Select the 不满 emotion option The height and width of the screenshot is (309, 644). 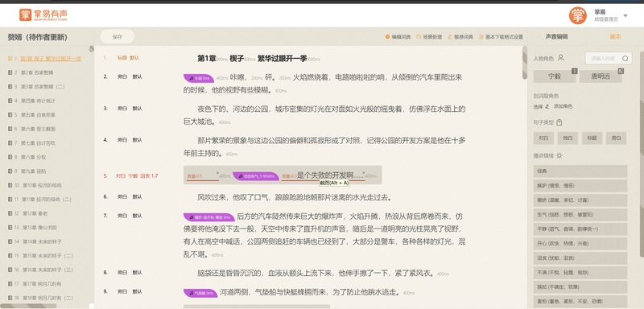point(580,273)
